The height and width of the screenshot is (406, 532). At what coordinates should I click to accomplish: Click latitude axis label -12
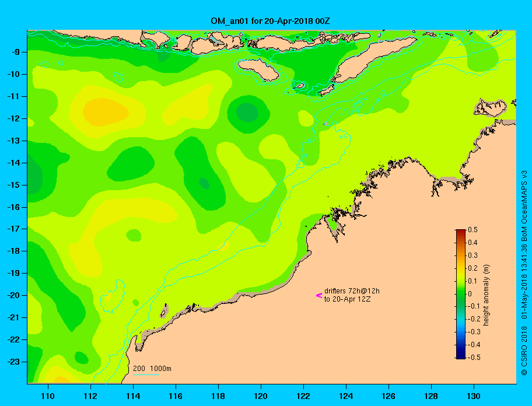click(13, 119)
